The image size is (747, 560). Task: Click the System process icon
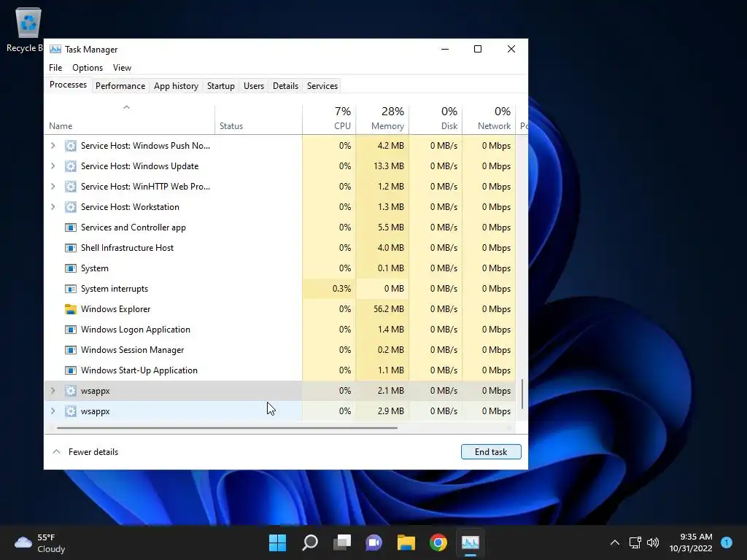point(71,268)
